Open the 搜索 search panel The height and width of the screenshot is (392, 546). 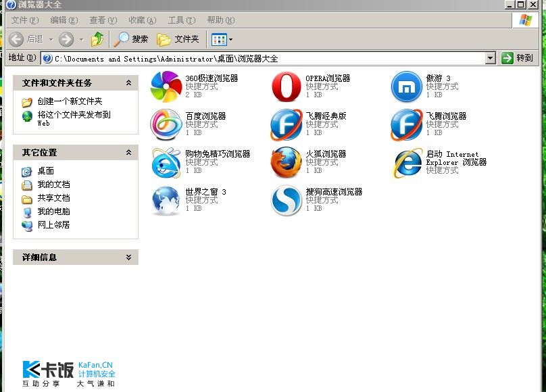click(131, 39)
